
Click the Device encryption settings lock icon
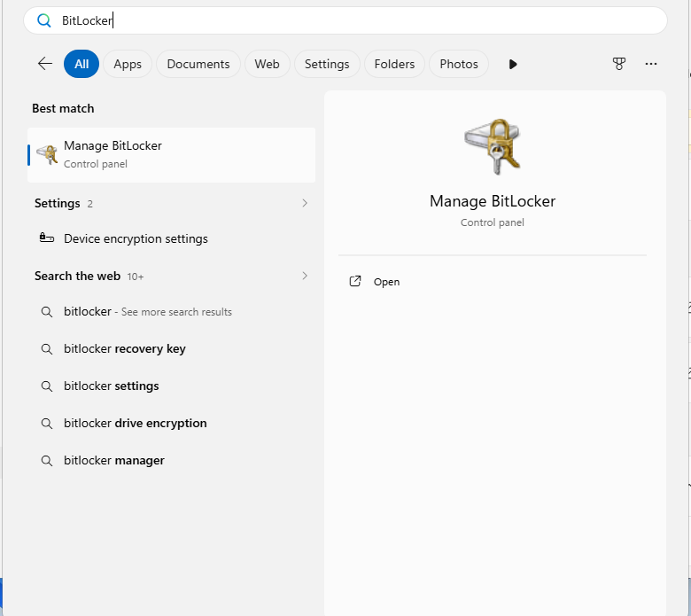(x=47, y=238)
